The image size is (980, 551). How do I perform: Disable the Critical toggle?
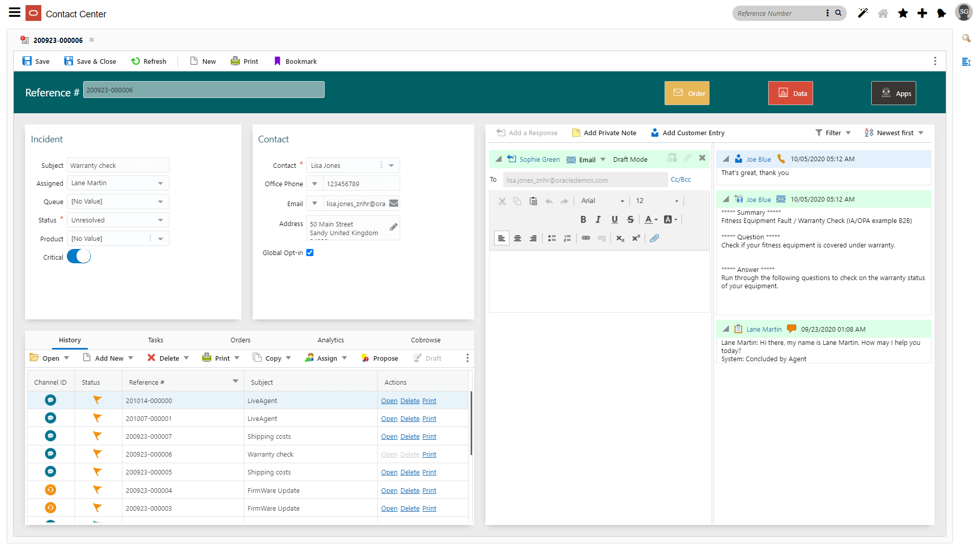79,256
